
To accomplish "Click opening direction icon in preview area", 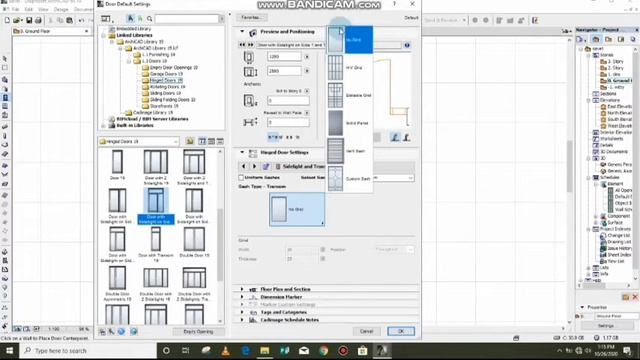I will 395,138.
